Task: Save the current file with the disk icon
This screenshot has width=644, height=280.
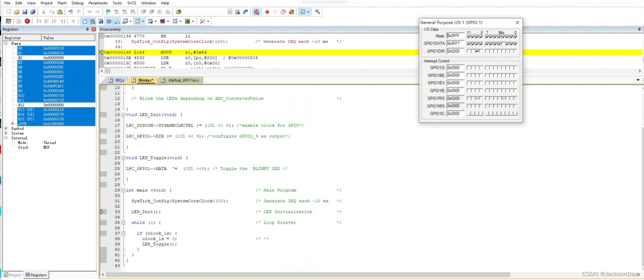Action: click(25, 12)
